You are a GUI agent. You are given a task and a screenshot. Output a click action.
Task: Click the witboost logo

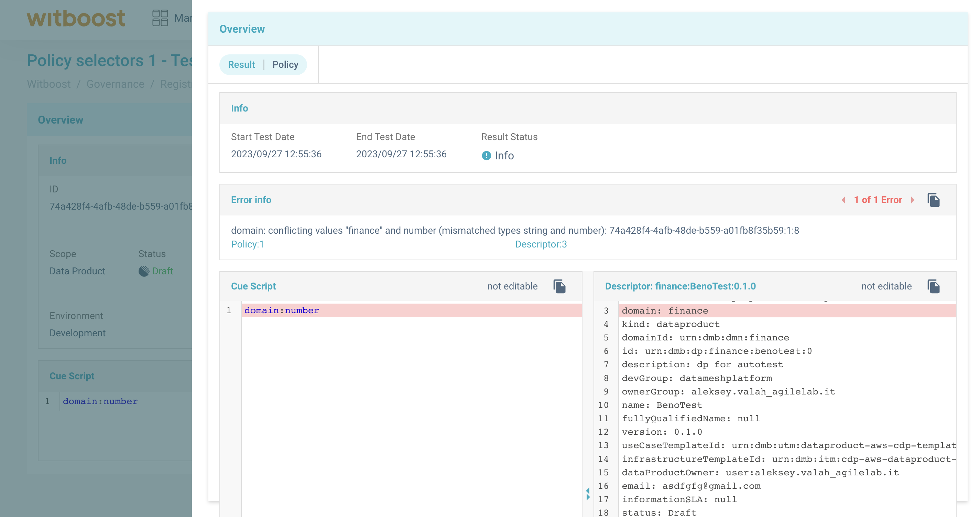coord(76,18)
